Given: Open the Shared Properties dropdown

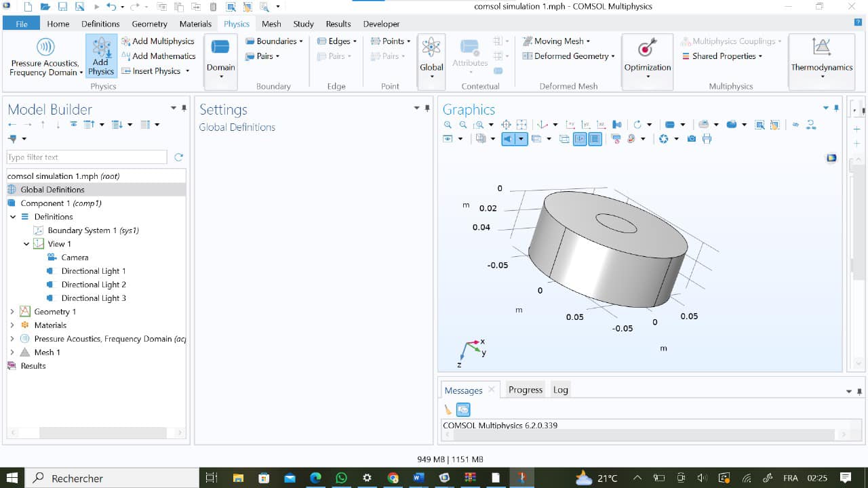Looking at the screenshot, I should click(722, 56).
